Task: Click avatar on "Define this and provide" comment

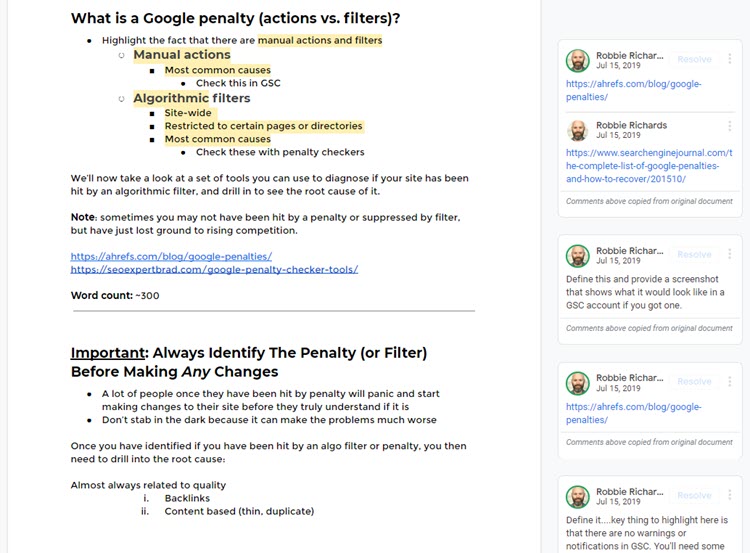Action: tap(578, 255)
